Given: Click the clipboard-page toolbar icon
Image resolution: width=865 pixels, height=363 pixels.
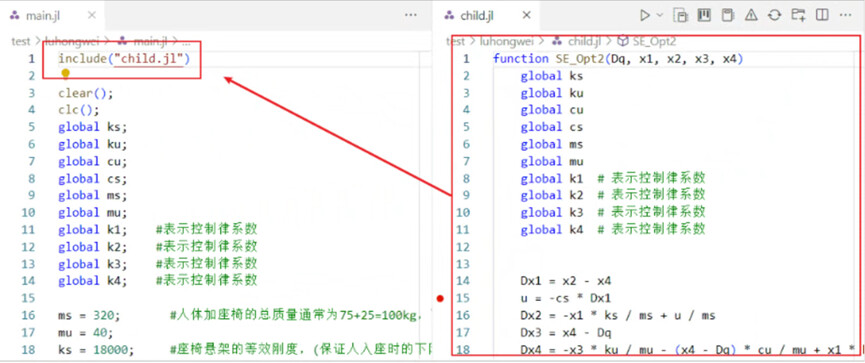Looking at the screenshot, I should tap(728, 15).
